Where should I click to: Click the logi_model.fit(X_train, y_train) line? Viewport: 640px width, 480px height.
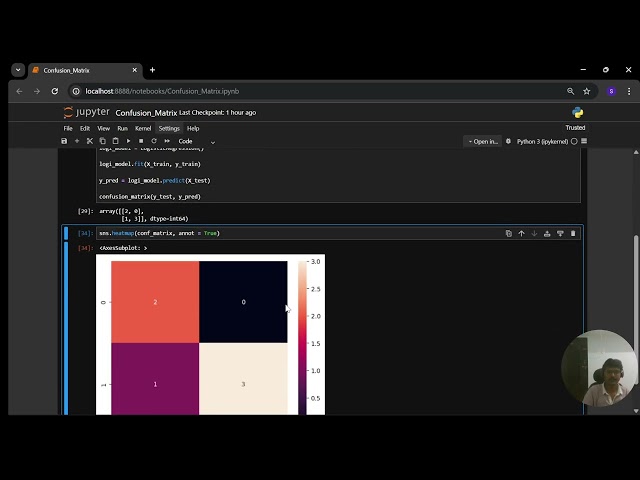[x=150, y=164]
